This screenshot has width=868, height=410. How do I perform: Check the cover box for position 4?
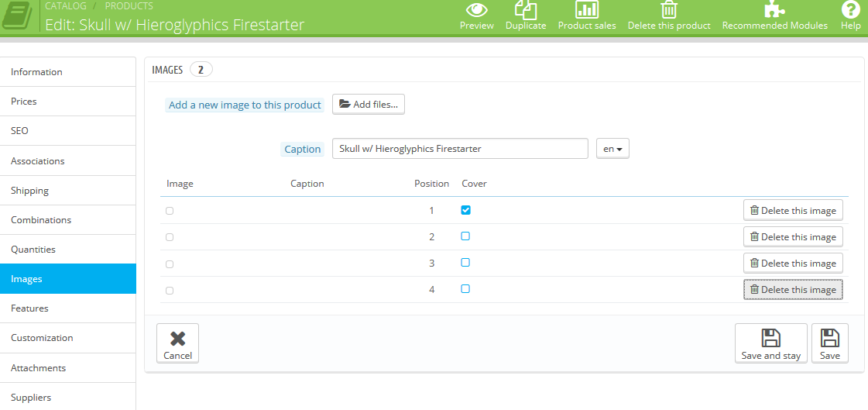pyautogui.click(x=465, y=289)
